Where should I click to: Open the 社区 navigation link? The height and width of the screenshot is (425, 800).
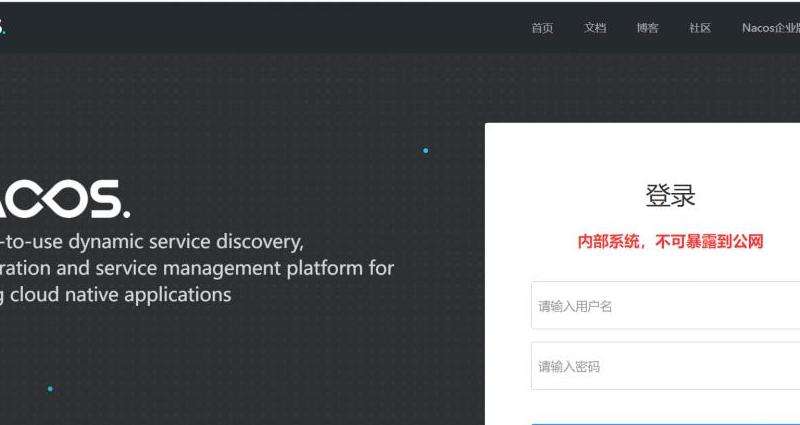tap(700, 29)
